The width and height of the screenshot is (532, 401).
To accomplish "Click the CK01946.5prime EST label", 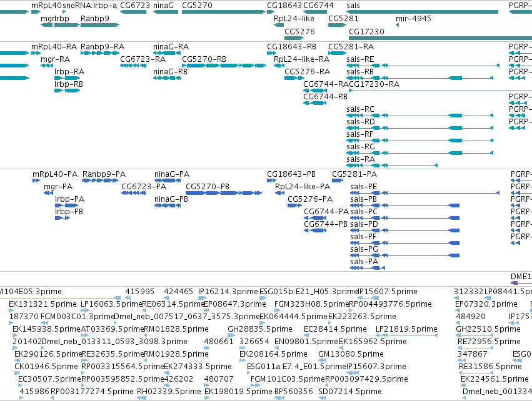I will [46, 367].
